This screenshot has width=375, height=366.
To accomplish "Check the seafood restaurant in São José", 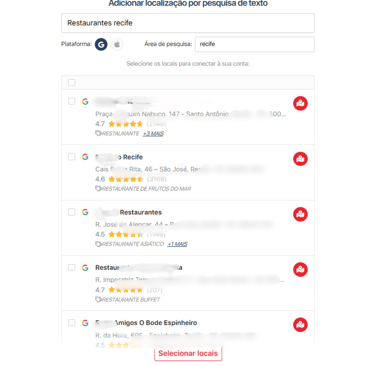I will pyautogui.click(x=72, y=156).
